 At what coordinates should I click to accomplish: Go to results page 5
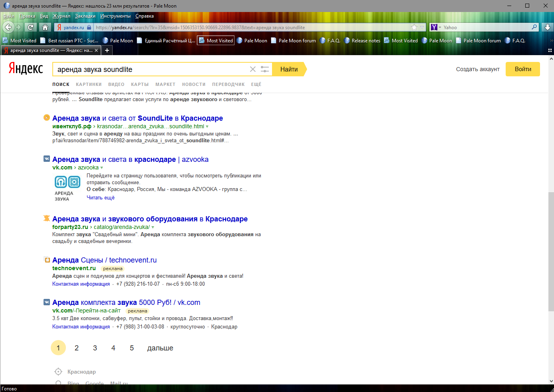(132, 348)
